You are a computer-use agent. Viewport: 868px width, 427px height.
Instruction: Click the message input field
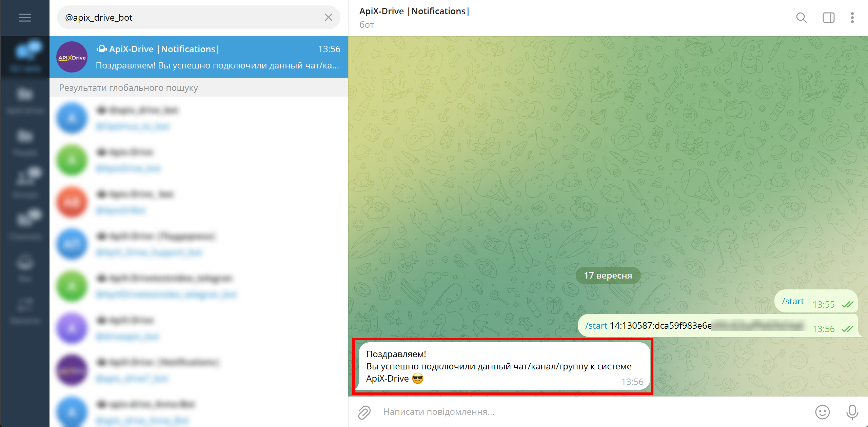point(593,412)
